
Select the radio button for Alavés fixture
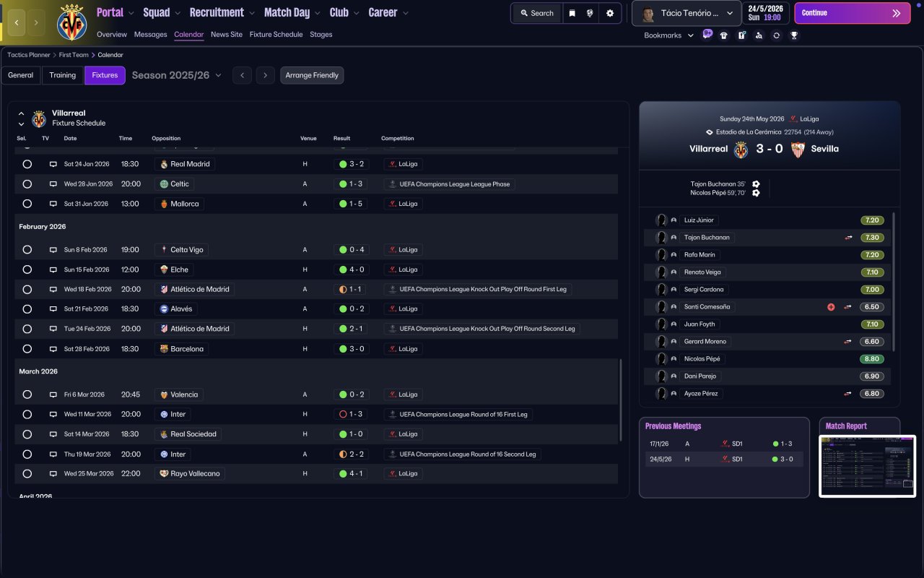(27, 309)
